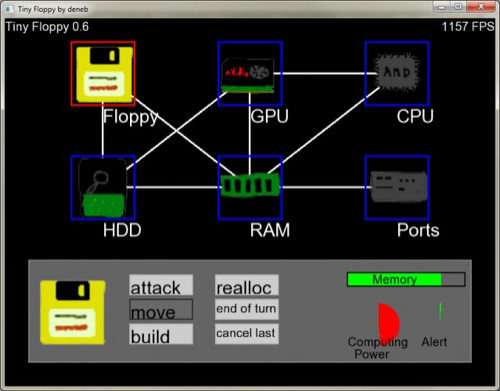Screen dimensions: 500x391
Task: Click cancel last button
Action: tap(247, 334)
